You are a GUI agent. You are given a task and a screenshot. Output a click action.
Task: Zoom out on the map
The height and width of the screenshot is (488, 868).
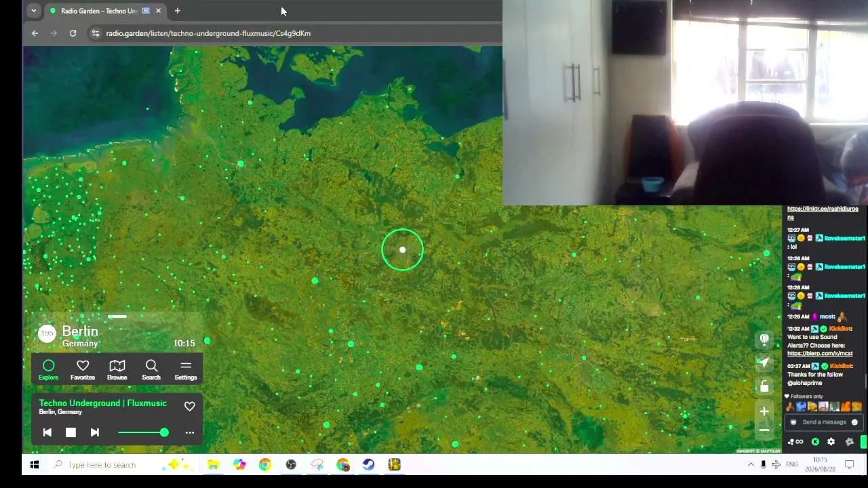pyautogui.click(x=764, y=430)
